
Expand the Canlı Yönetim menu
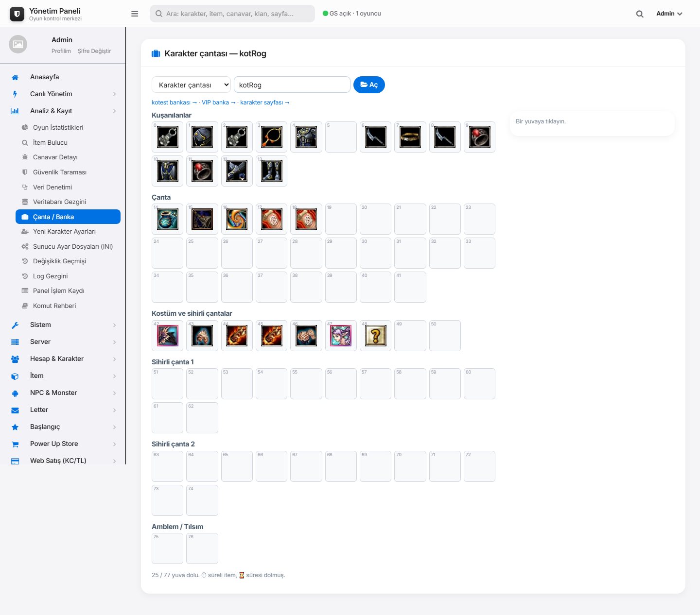click(x=63, y=94)
